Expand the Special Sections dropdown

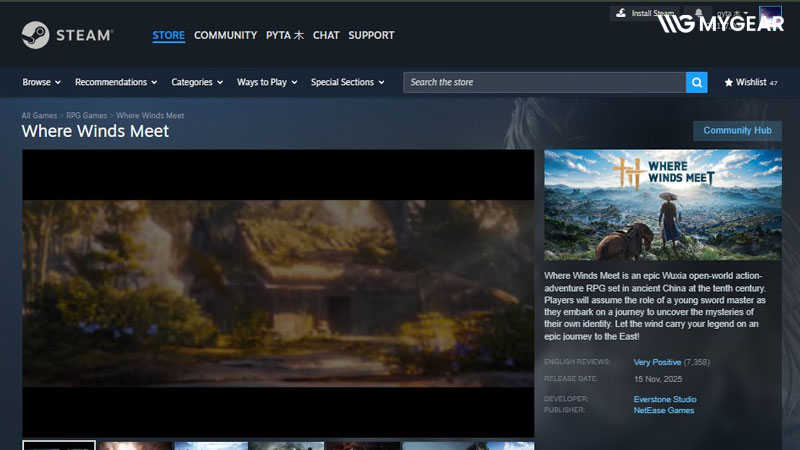coord(347,82)
